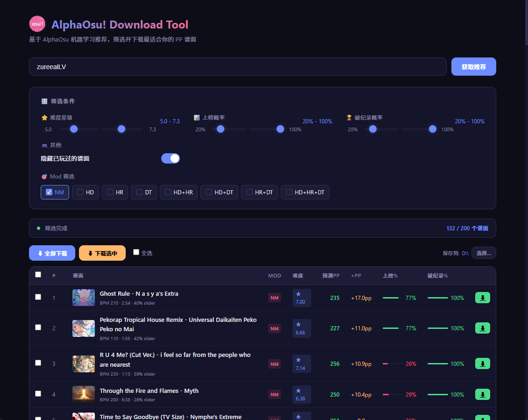Click the +PP column header
Screen dimensions: 528x420
click(356, 276)
